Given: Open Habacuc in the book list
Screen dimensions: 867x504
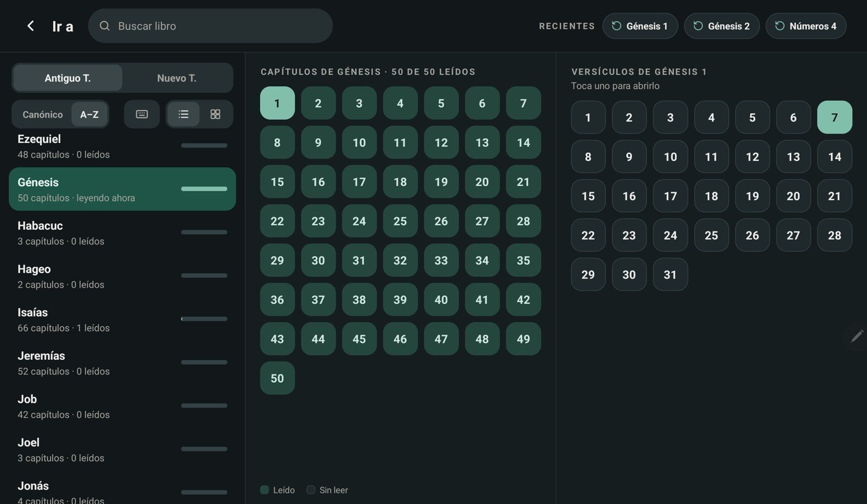Looking at the screenshot, I should coord(122,232).
